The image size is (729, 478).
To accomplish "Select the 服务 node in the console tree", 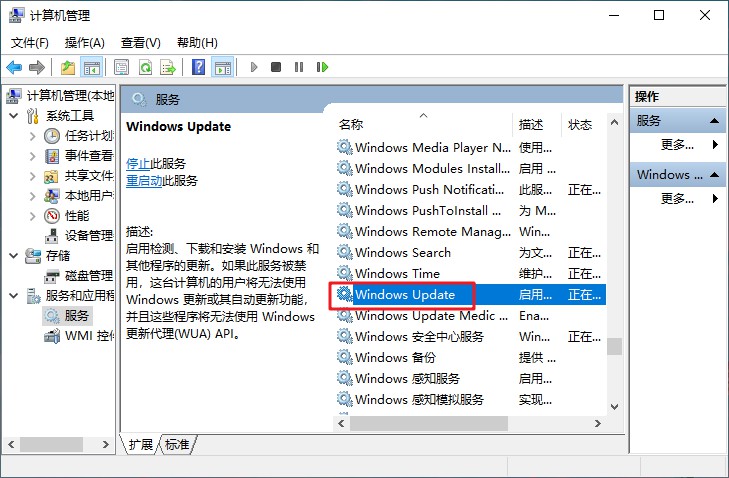I will (67, 316).
